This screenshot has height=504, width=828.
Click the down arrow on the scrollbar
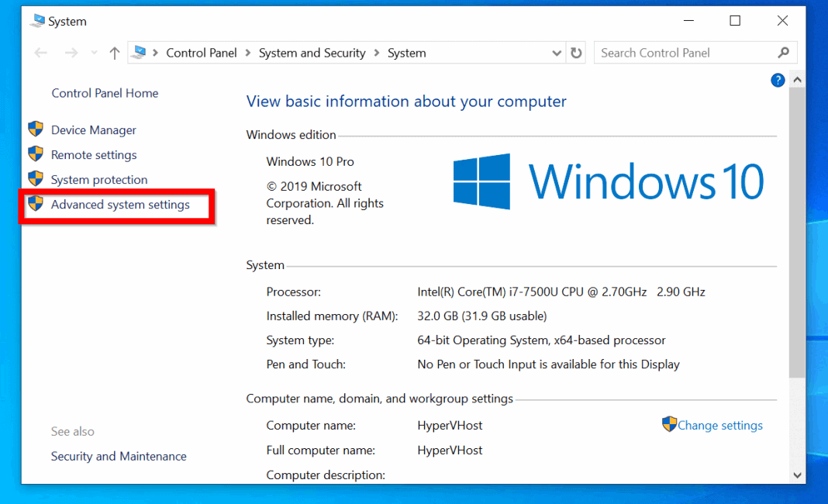798,475
